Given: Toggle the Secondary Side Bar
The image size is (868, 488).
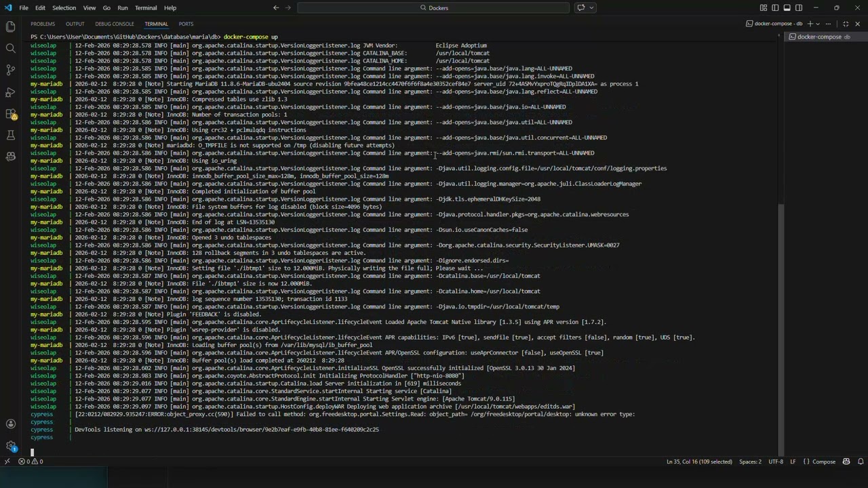Looking at the screenshot, I should (x=799, y=7).
